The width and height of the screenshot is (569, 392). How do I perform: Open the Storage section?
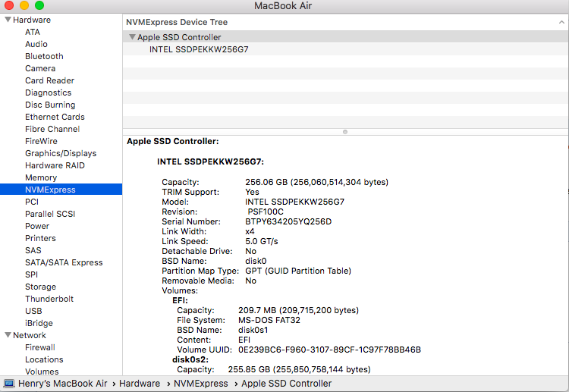pyautogui.click(x=40, y=287)
